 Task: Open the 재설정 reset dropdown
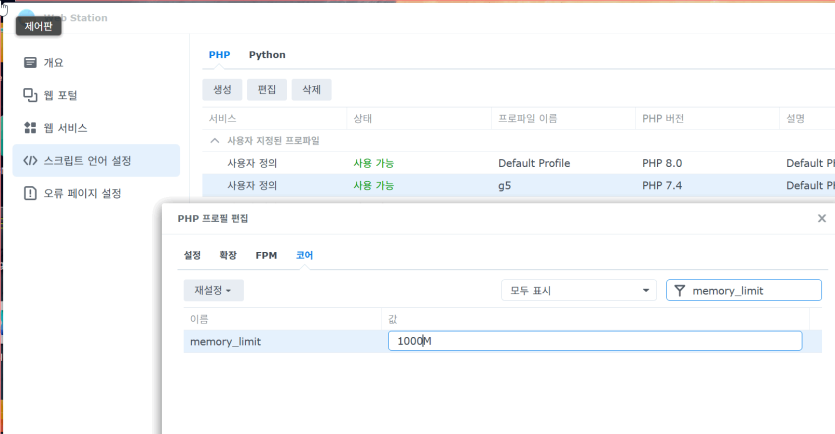pos(214,290)
